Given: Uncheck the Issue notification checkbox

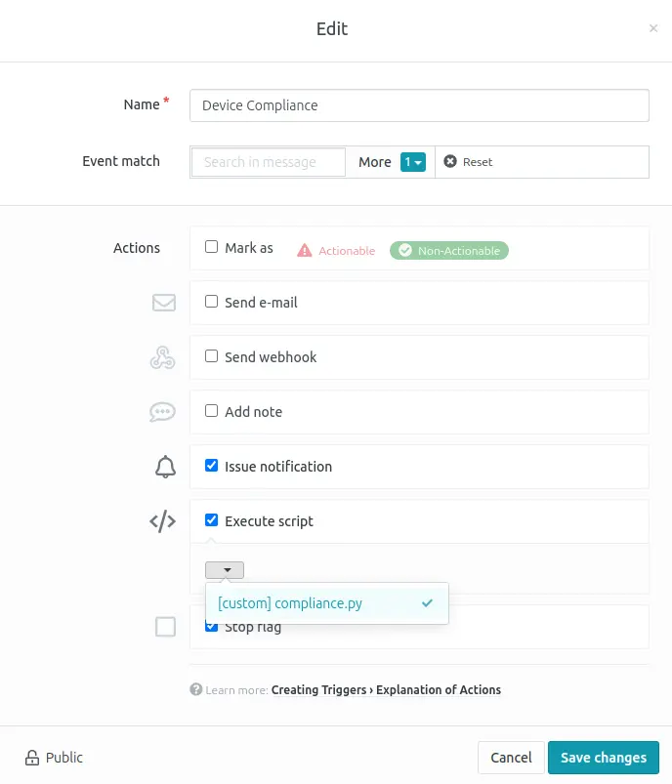Looking at the screenshot, I should pyautogui.click(x=211, y=466).
